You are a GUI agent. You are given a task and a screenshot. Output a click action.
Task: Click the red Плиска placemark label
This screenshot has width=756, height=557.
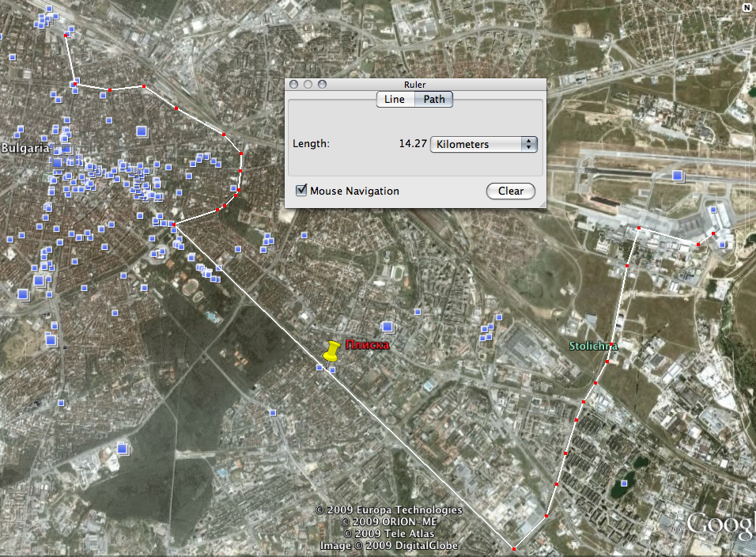tap(368, 345)
